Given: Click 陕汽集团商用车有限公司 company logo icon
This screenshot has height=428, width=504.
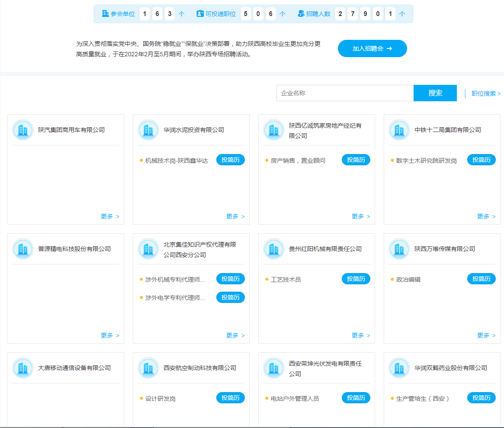Looking at the screenshot, I should [x=23, y=130].
